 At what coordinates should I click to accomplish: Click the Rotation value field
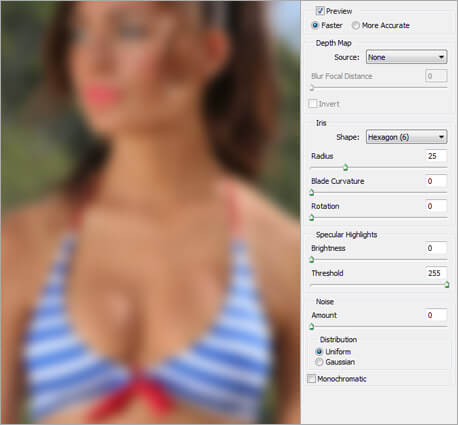click(x=436, y=206)
